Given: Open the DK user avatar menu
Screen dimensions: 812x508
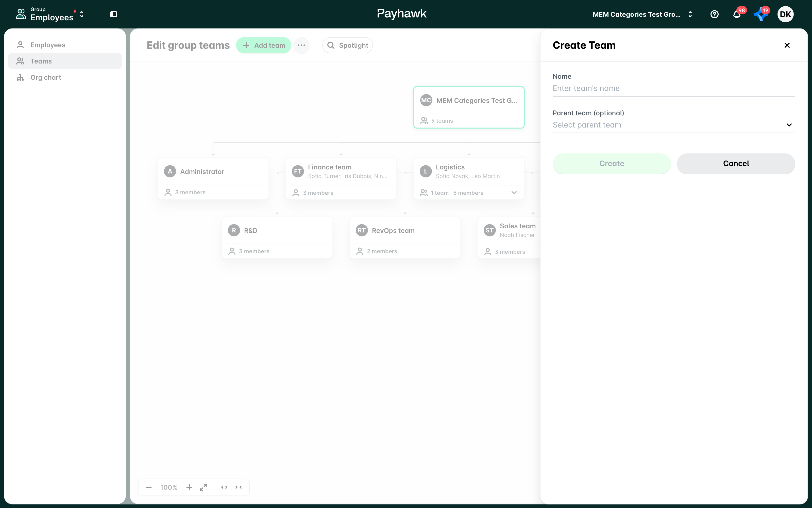Looking at the screenshot, I should 785,14.
